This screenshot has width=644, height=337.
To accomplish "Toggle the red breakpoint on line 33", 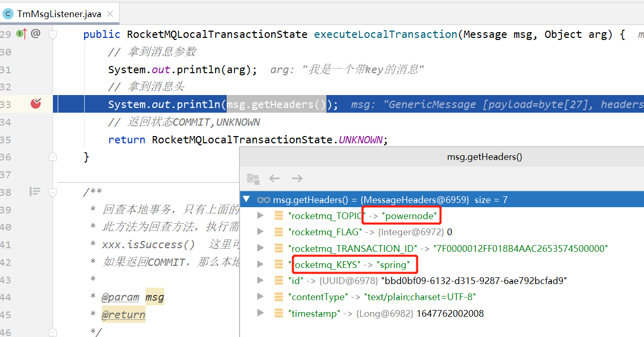I will tap(35, 104).
